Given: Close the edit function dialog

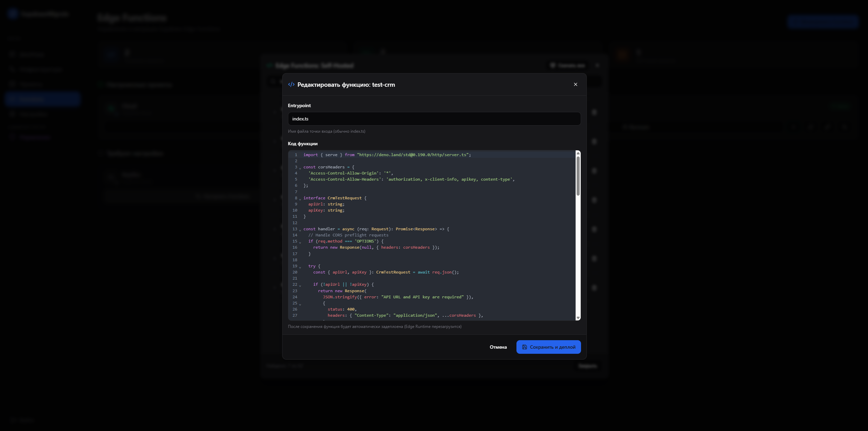Looking at the screenshot, I should pyautogui.click(x=575, y=84).
